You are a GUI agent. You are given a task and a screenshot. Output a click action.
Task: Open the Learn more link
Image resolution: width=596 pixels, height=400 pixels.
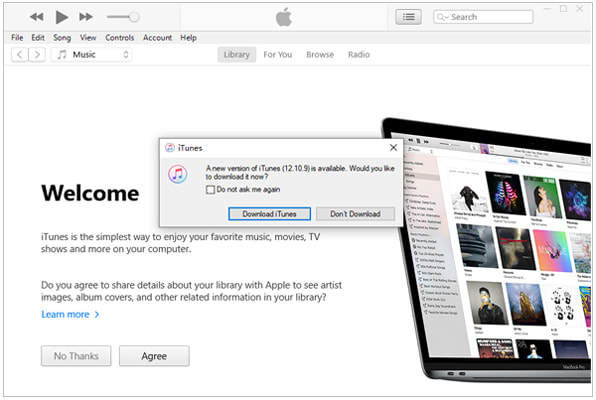tap(65, 314)
